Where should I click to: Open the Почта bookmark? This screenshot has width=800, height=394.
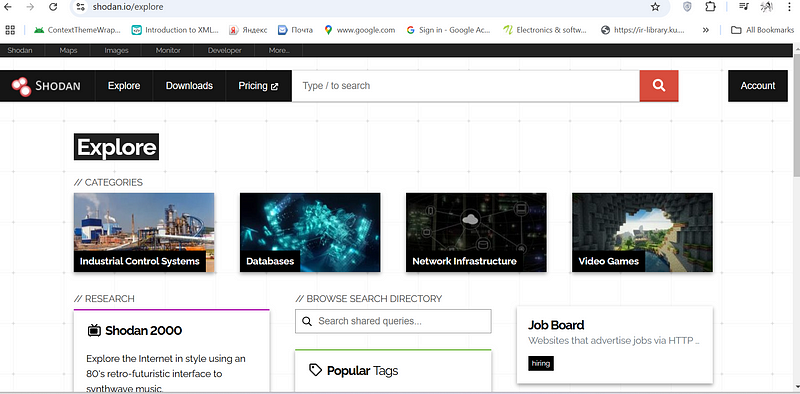tap(295, 30)
